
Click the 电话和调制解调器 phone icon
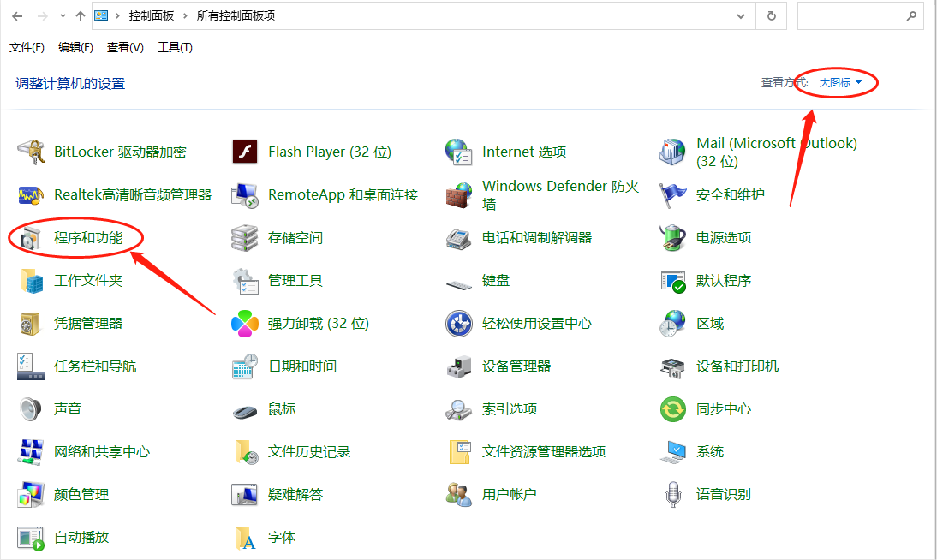pyautogui.click(x=458, y=238)
